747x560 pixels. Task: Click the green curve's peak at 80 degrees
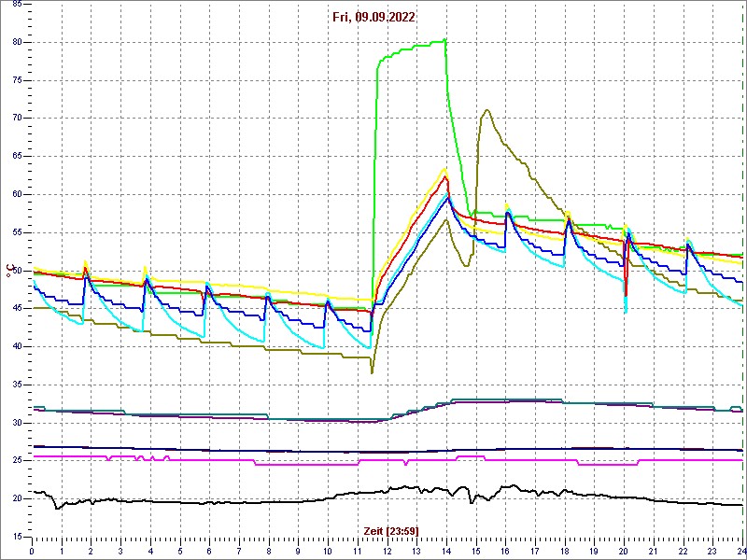coord(444,40)
